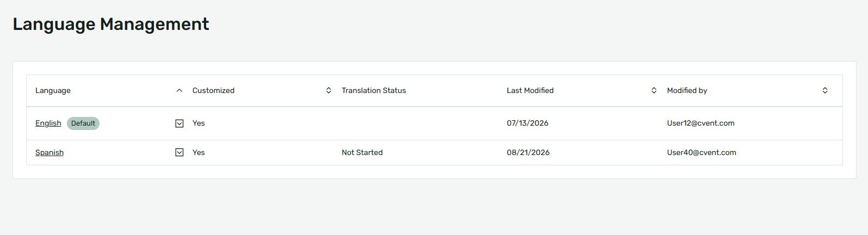Screen dimensions: 868x235
Task: Toggle the Spanish row Customized checkbox icon
Action: coord(179,152)
